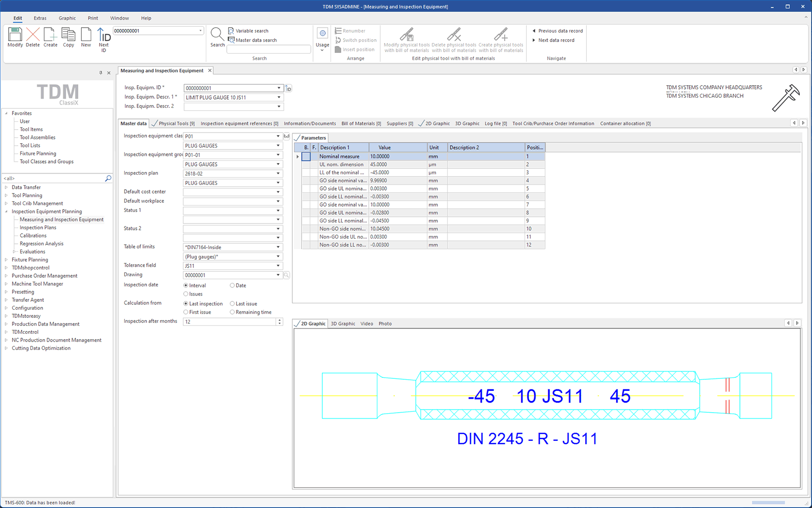Open the Extras menu
The width and height of the screenshot is (812, 508).
coord(40,18)
